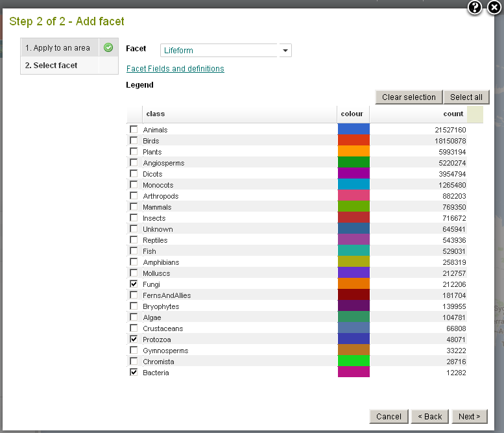Click the Next button

469,417
